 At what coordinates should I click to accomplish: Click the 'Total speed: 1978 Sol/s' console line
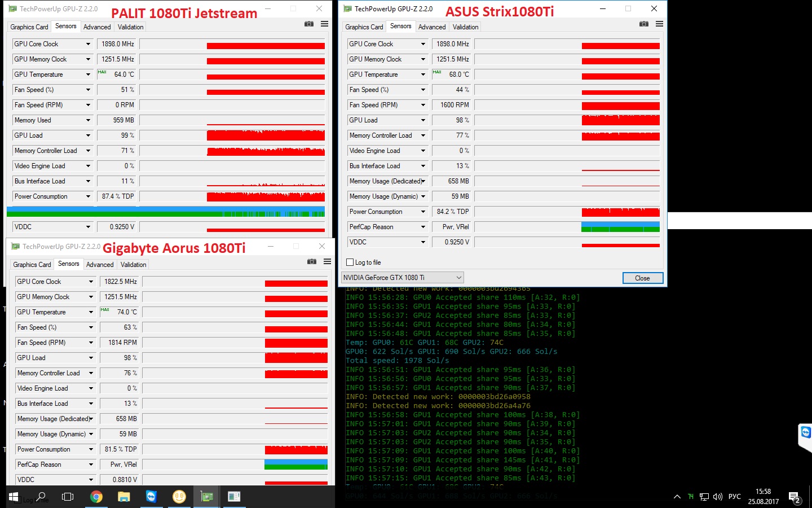click(398, 361)
